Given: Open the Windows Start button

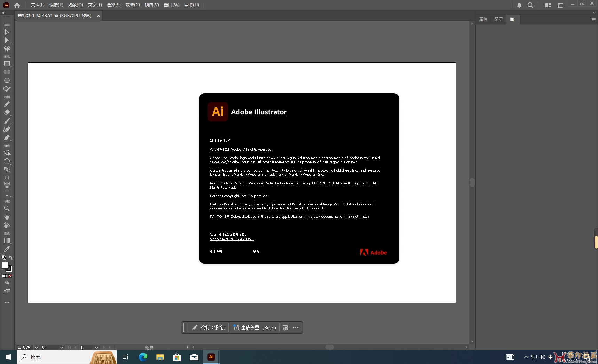Looking at the screenshot, I should coord(8,357).
